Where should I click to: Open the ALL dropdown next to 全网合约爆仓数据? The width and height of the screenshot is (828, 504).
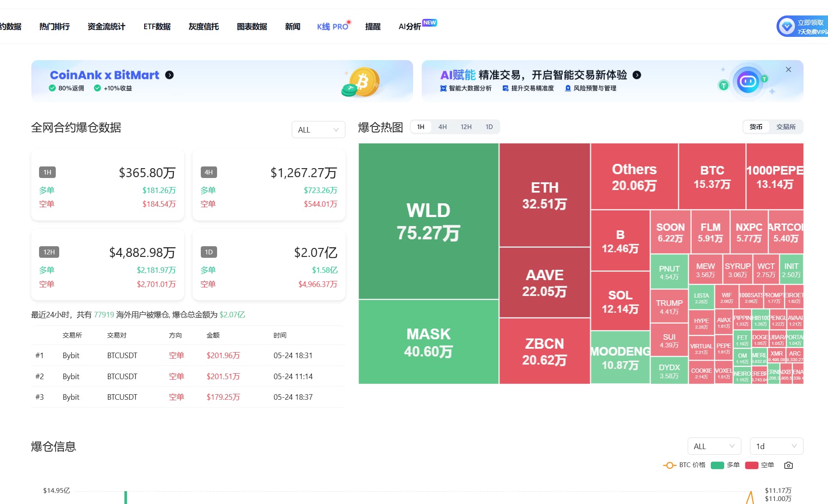coord(318,129)
